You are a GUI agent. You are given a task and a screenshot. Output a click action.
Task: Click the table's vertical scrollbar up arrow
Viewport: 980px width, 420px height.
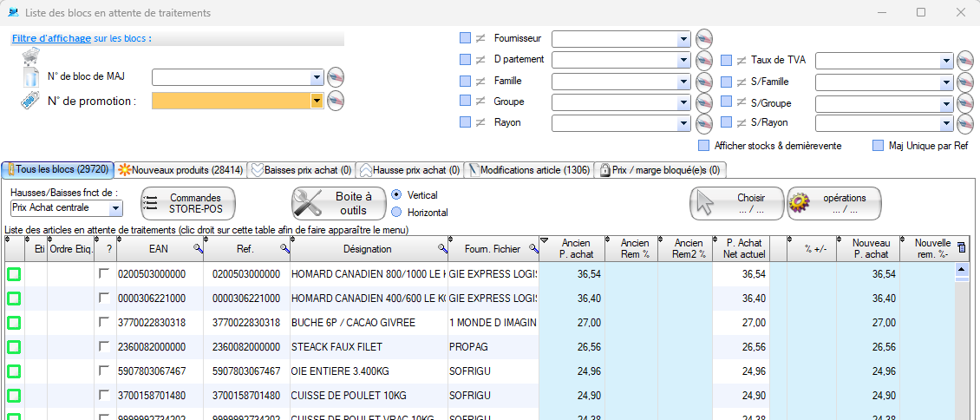[961, 270]
